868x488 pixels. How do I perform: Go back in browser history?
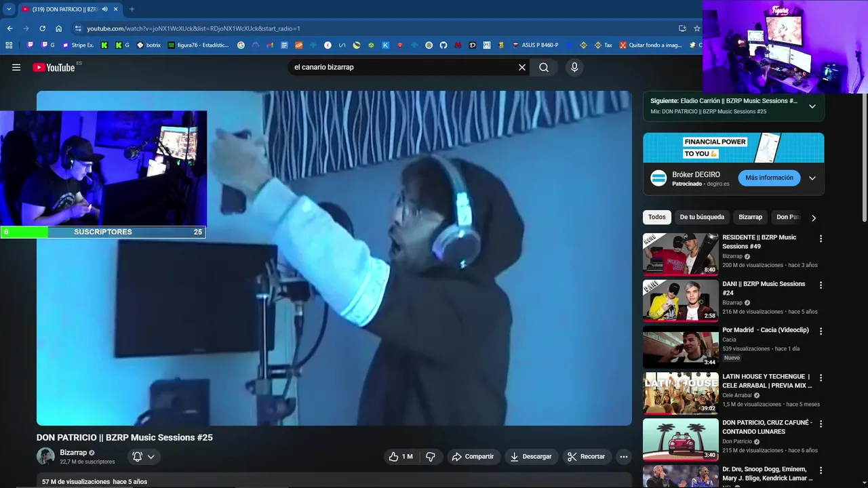pyautogui.click(x=9, y=28)
